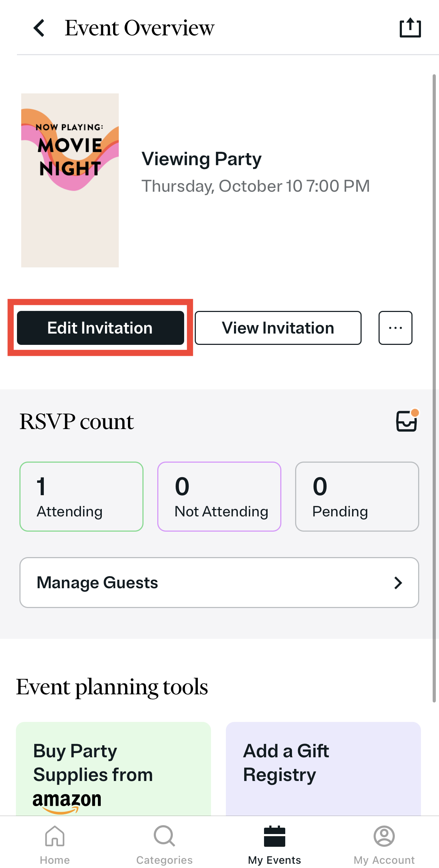
Task: Select the Attending RSVP count card
Action: pos(81,496)
